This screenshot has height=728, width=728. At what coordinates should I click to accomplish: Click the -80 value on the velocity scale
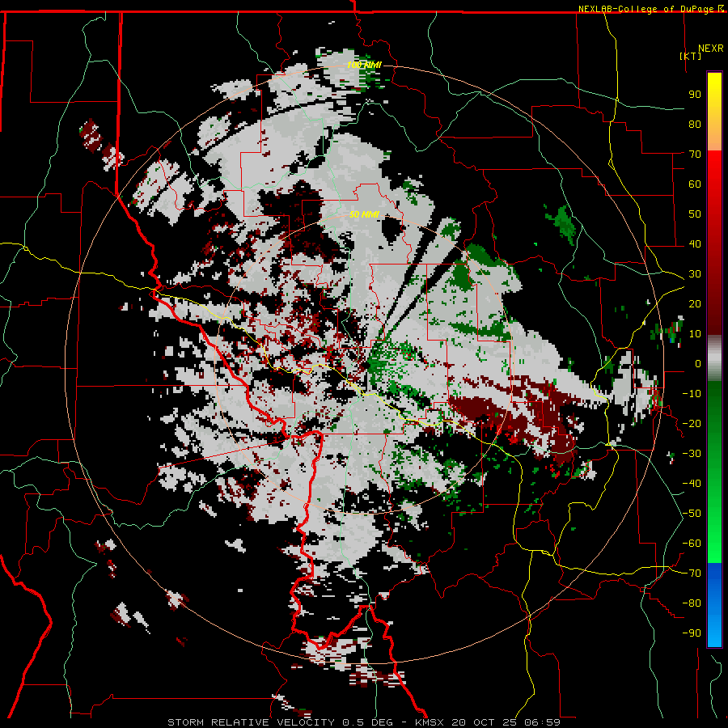pyautogui.click(x=692, y=603)
